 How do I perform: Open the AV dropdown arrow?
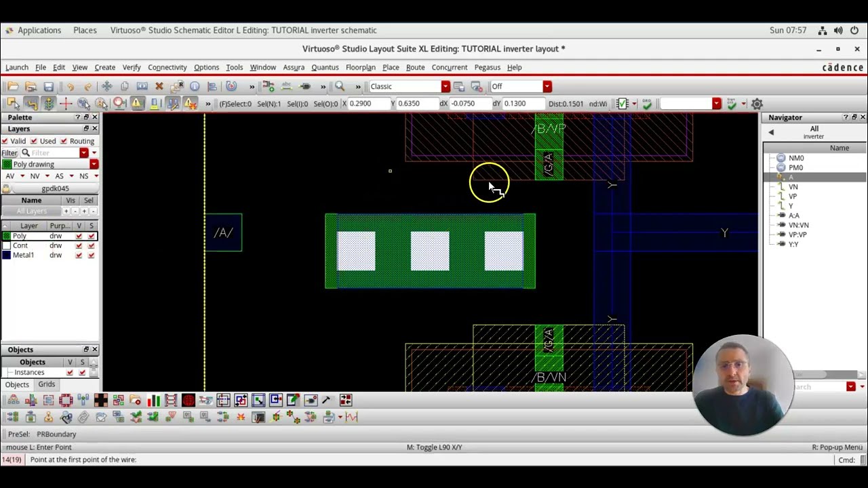point(22,176)
